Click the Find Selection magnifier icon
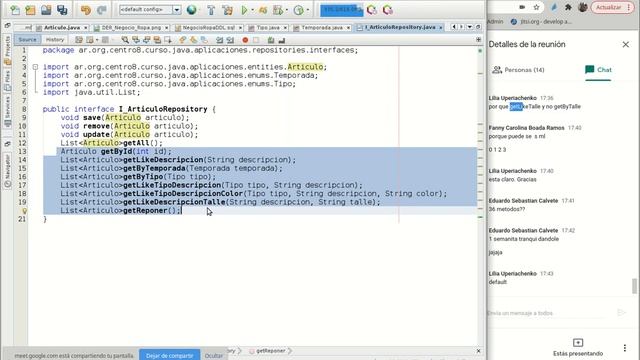The image size is (640, 360). click(125, 40)
